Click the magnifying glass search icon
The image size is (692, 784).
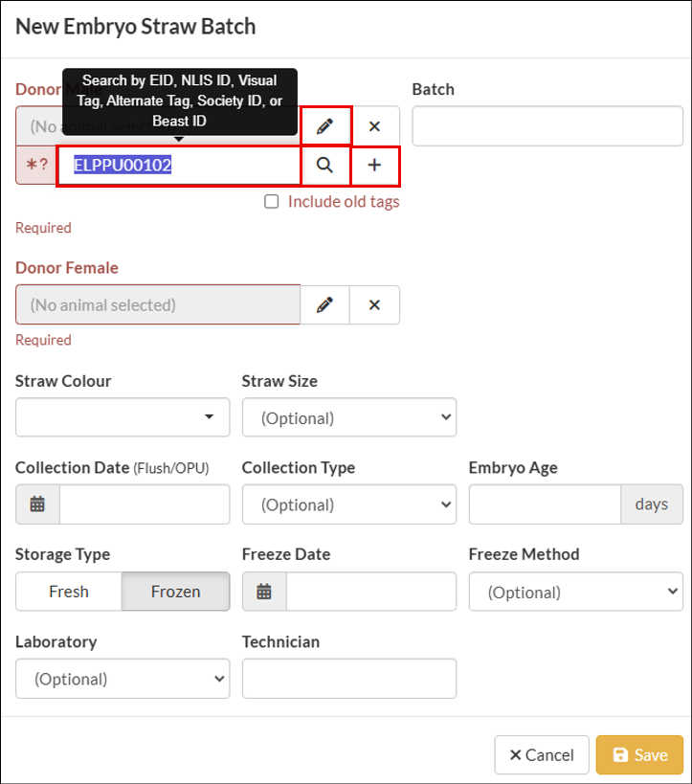(x=325, y=166)
